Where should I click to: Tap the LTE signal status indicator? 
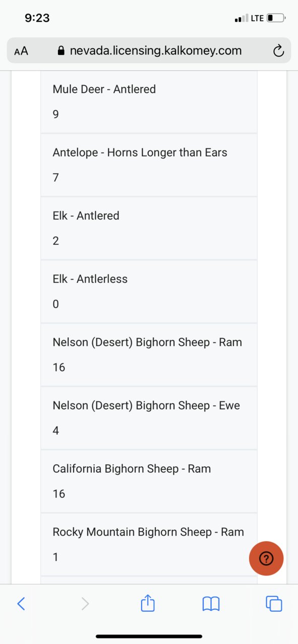coord(249,18)
